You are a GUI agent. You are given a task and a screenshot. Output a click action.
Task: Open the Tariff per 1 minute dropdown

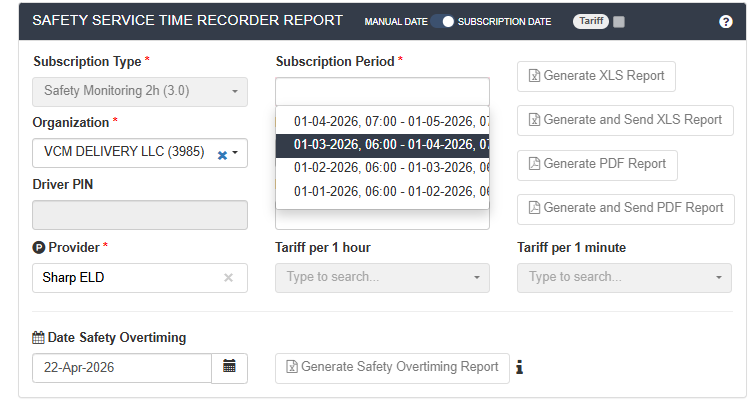pos(624,277)
